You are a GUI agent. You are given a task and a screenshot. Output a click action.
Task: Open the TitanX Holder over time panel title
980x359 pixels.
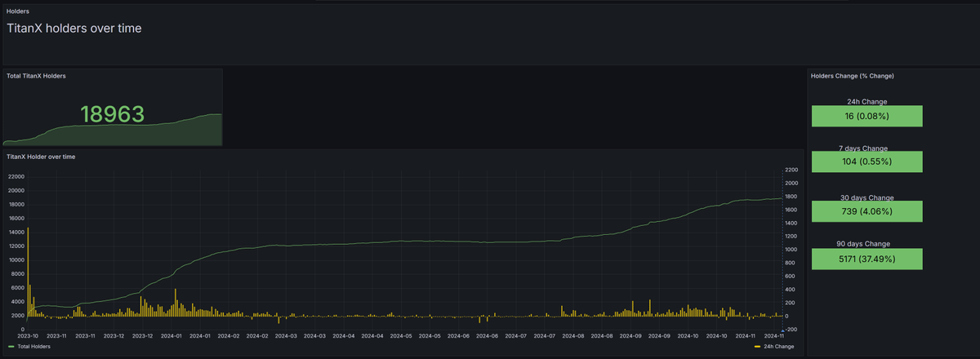coord(41,156)
